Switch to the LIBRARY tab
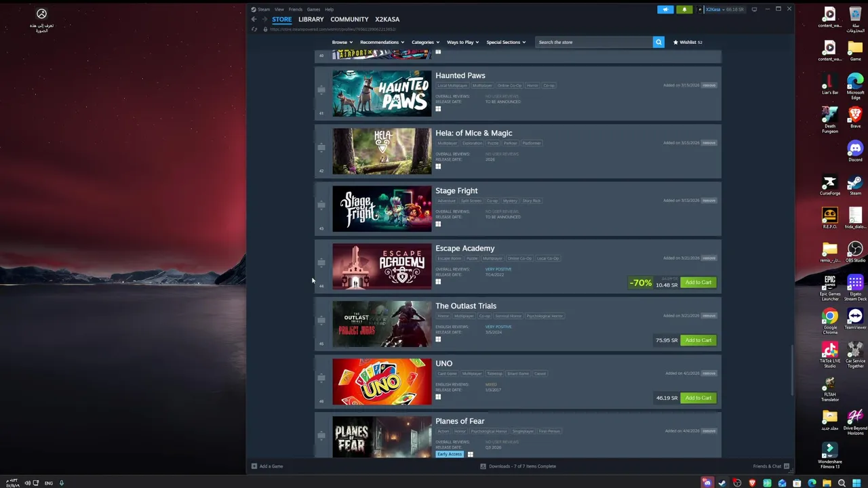The width and height of the screenshot is (868, 488). click(311, 19)
